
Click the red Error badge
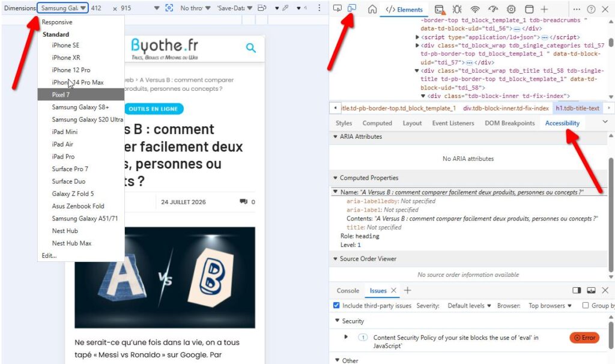[x=584, y=338]
